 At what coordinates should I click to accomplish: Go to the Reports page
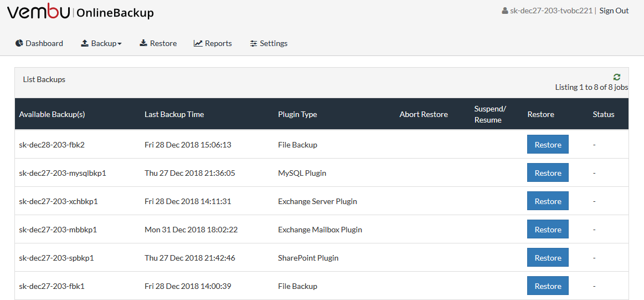[213, 43]
